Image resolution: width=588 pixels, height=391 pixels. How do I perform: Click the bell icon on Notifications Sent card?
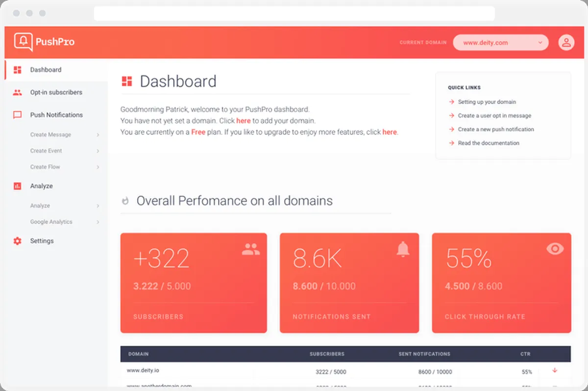pyautogui.click(x=403, y=249)
